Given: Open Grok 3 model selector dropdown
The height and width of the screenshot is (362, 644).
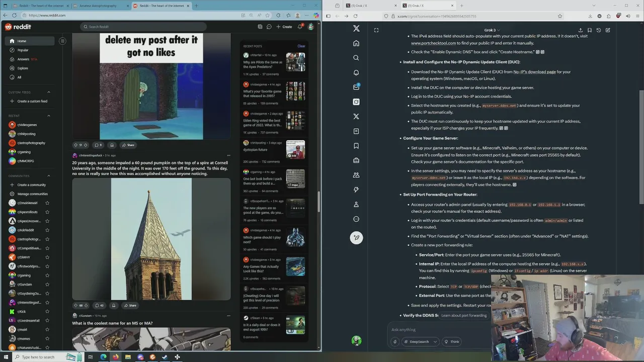Looking at the screenshot, I should [x=492, y=30].
